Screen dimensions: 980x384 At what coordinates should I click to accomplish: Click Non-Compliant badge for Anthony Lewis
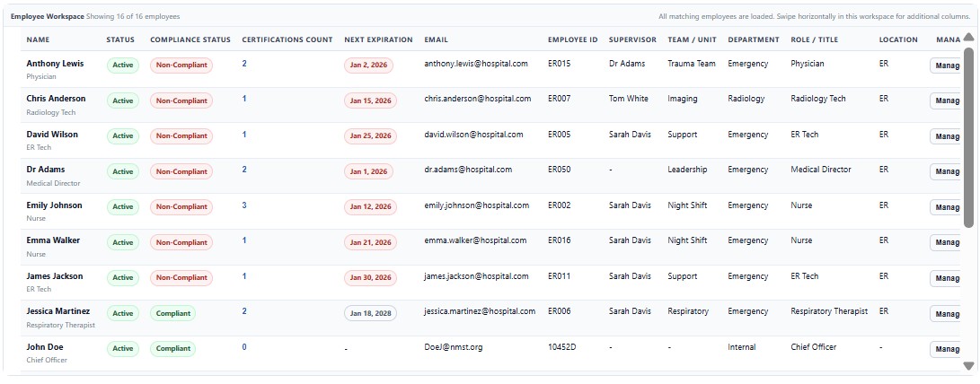click(181, 65)
